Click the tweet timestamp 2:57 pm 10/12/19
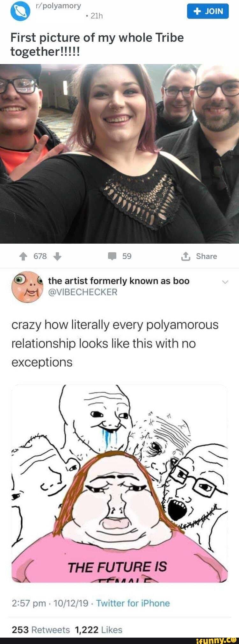This screenshot has height=644, width=239. click(x=50, y=603)
